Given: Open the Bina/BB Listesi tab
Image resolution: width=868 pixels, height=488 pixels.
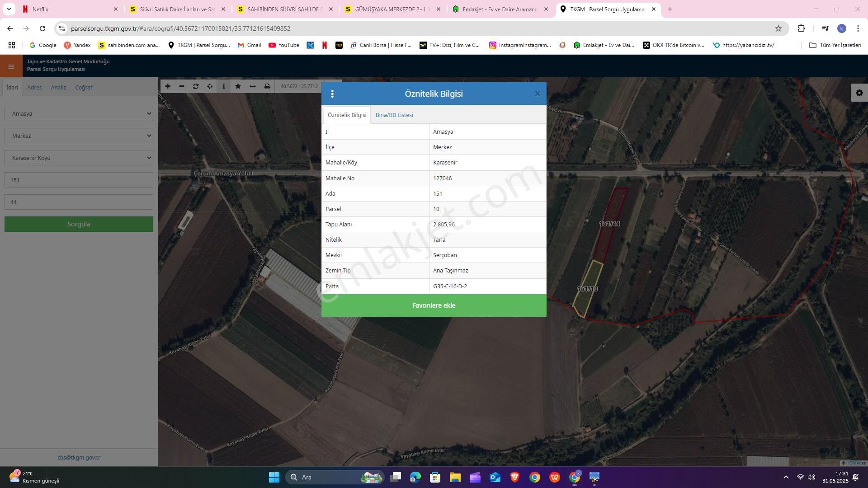Looking at the screenshot, I should (394, 115).
